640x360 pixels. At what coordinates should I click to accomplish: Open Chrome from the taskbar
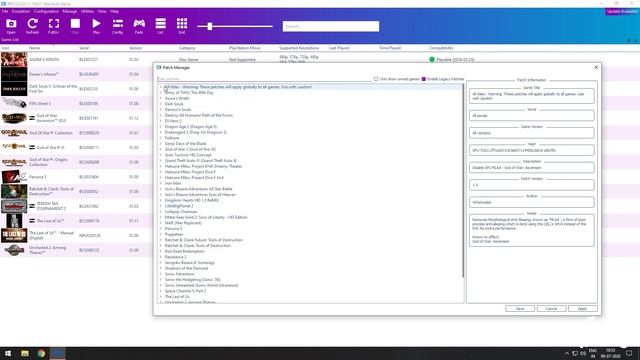click(x=41, y=353)
